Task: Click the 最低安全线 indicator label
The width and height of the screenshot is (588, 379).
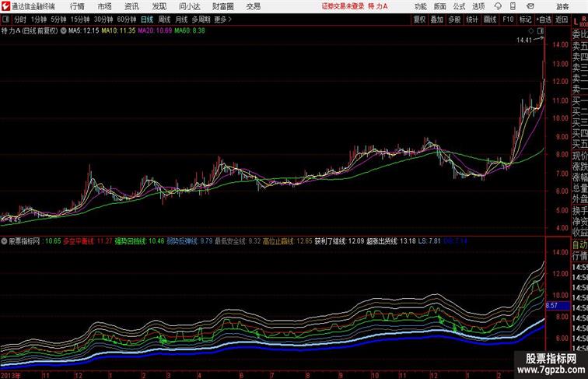Action: (230, 241)
